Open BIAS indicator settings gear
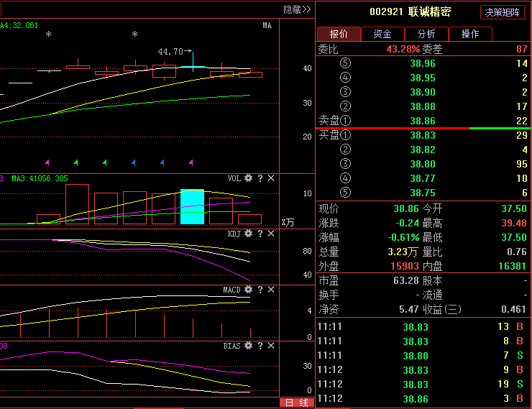Viewport: 532px width, 409px height. 249,346
